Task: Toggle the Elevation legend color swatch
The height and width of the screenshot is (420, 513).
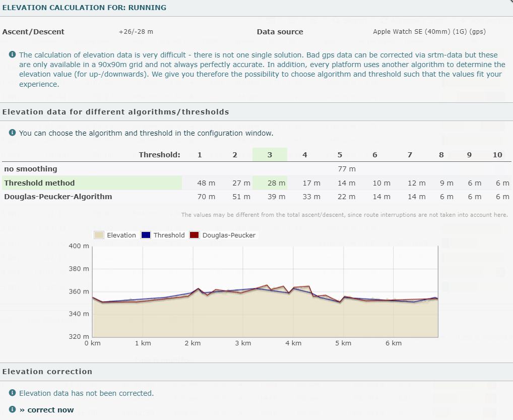Action: [x=99, y=235]
